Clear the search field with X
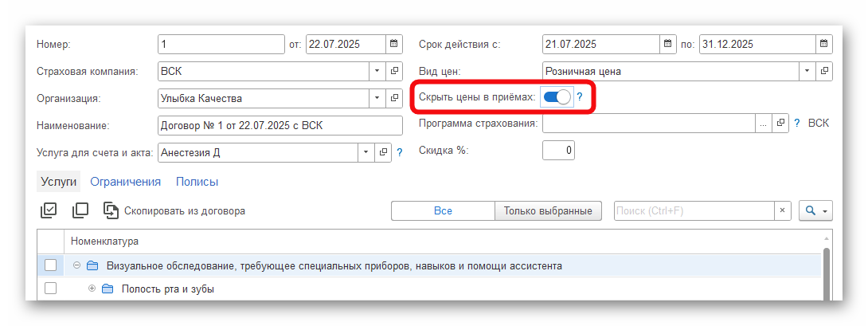Screen dimensions: 868x326 click(782, 210)
